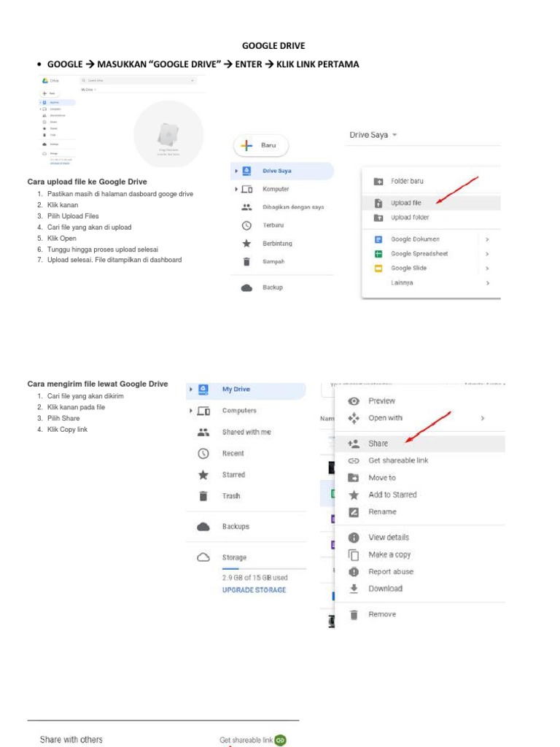Expand the My Drive tree arrow

pos(191,390)
